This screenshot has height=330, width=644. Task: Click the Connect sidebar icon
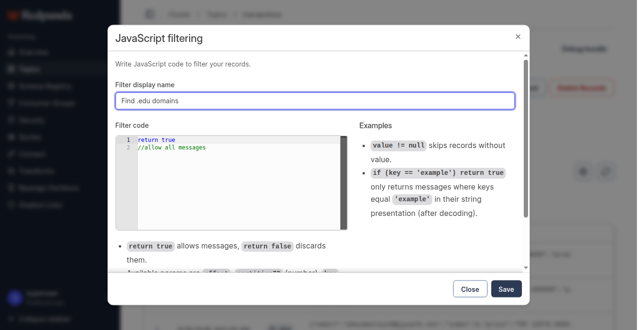[x=11, y=154]
